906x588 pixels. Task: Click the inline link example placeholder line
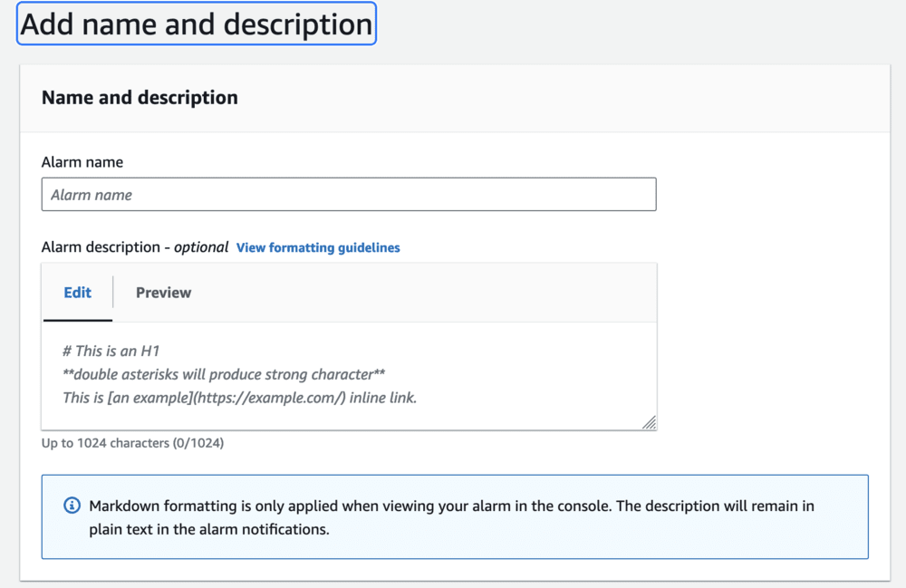(239, 397)
